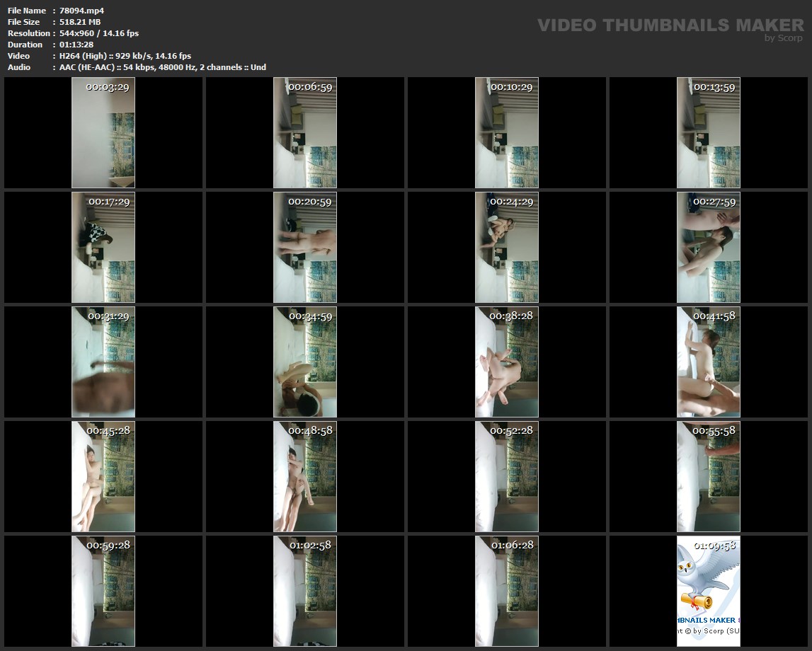The image size is (812, 651).
Task: Select the thumbnail at 00:55:58
Action: coord(709,476)
